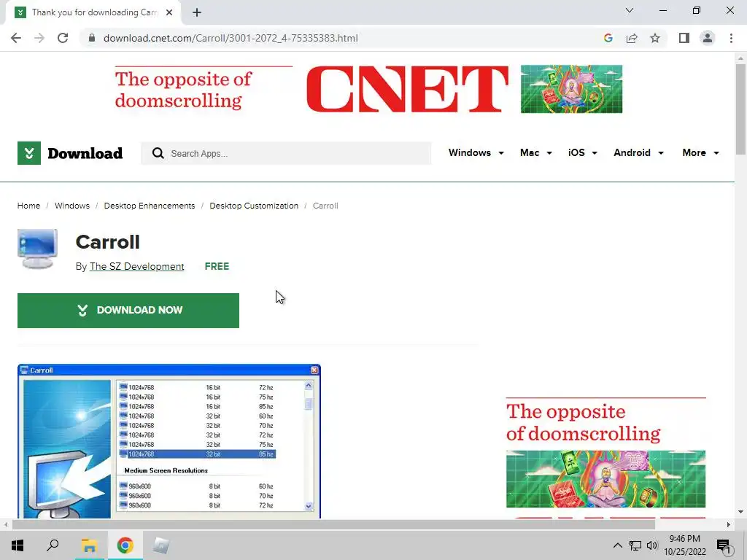The image size is (747, 560).
Task: Click the taskbar clock showing 9:46 PM
Action: pos(684,545)
